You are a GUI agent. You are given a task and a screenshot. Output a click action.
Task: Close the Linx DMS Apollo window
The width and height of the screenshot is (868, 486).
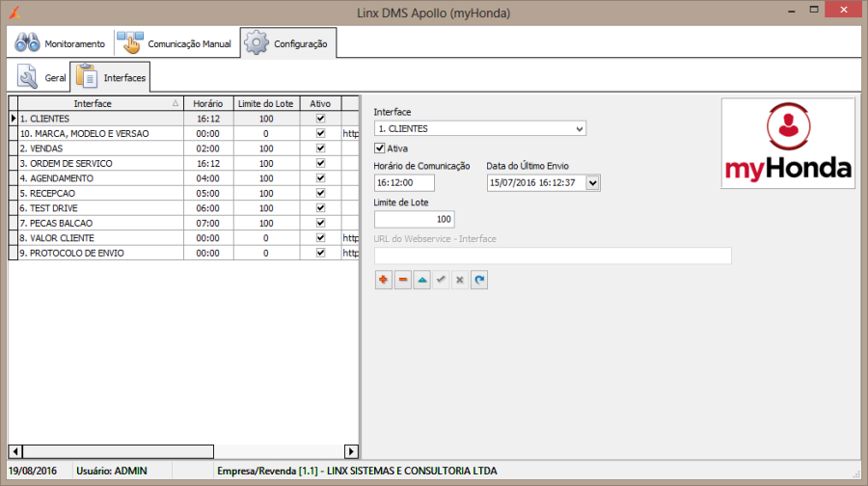tap(844, 10)
